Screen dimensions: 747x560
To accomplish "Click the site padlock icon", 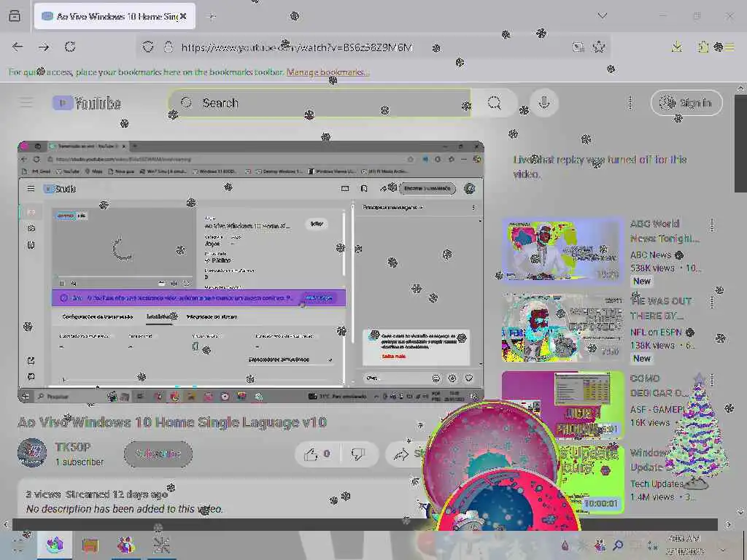I will 169,47.
